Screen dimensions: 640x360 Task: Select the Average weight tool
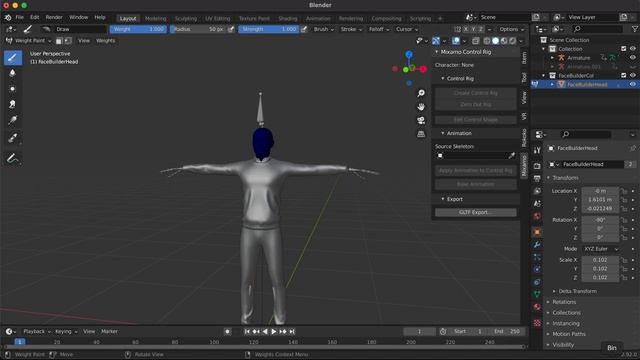13,89
